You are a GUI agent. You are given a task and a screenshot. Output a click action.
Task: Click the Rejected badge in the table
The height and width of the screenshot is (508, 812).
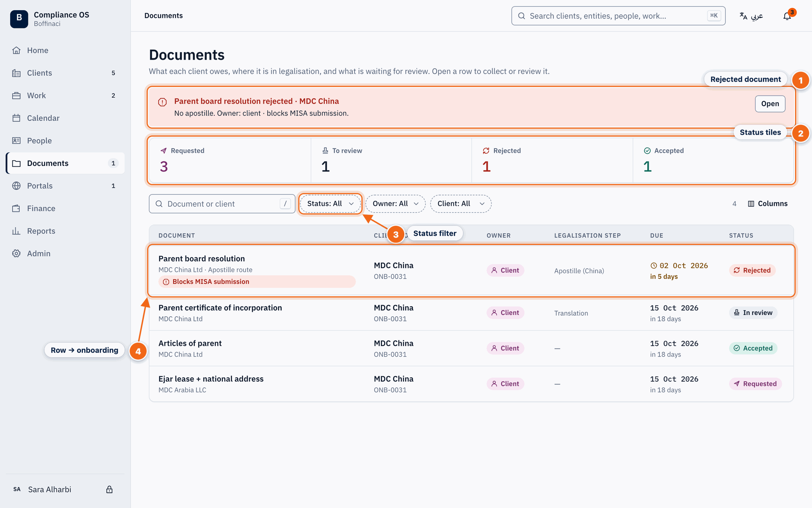(x=752, y=270)
